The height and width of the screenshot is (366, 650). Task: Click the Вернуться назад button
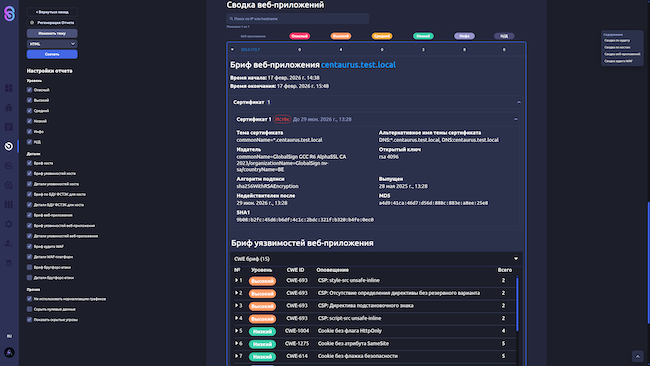pyautogui.click(x=52, y=12)
